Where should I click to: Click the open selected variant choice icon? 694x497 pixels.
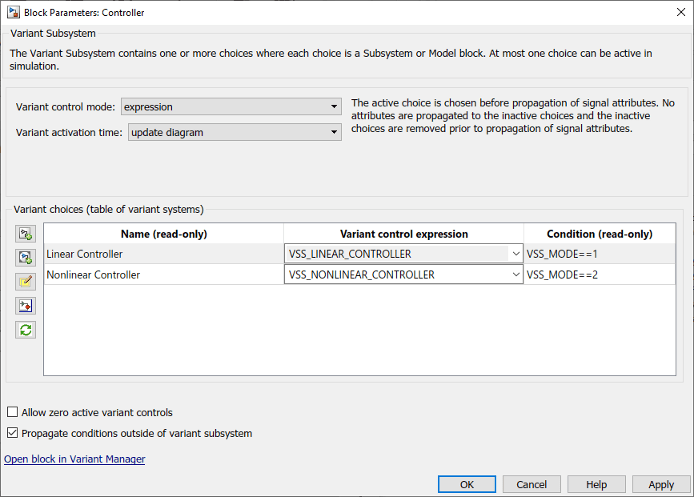pyautogui.click(x=25, y=305)
